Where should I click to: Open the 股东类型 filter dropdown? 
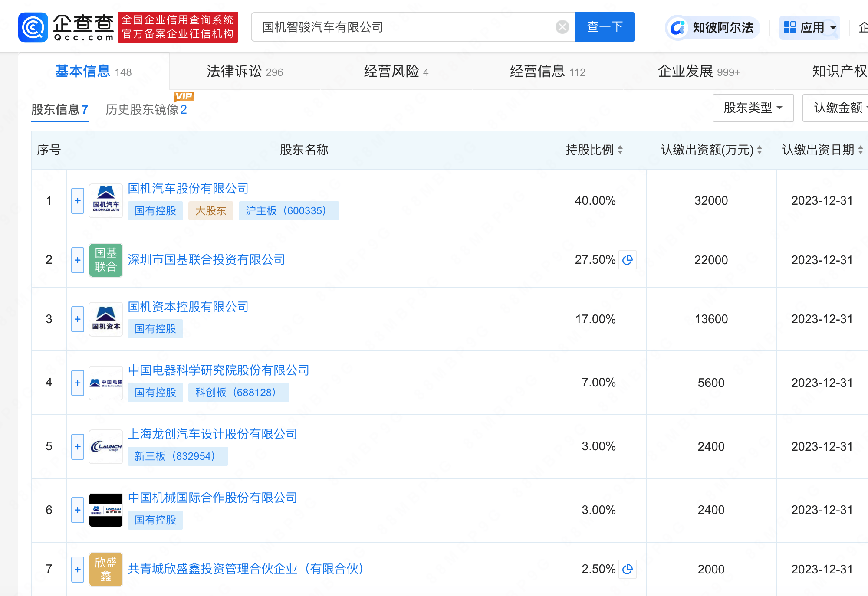(753, 108)
